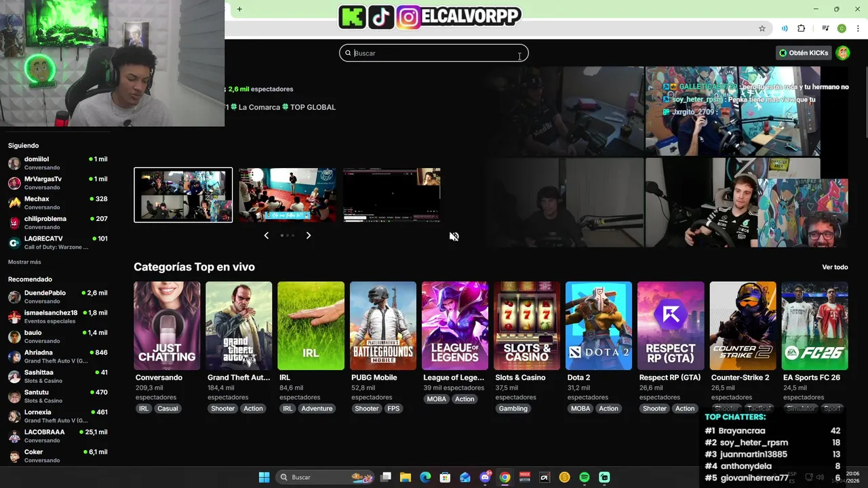Screen dimensions: 868x488
Task: Open LACOBRAAA recommended channel
Action: [x=58, y=436]
